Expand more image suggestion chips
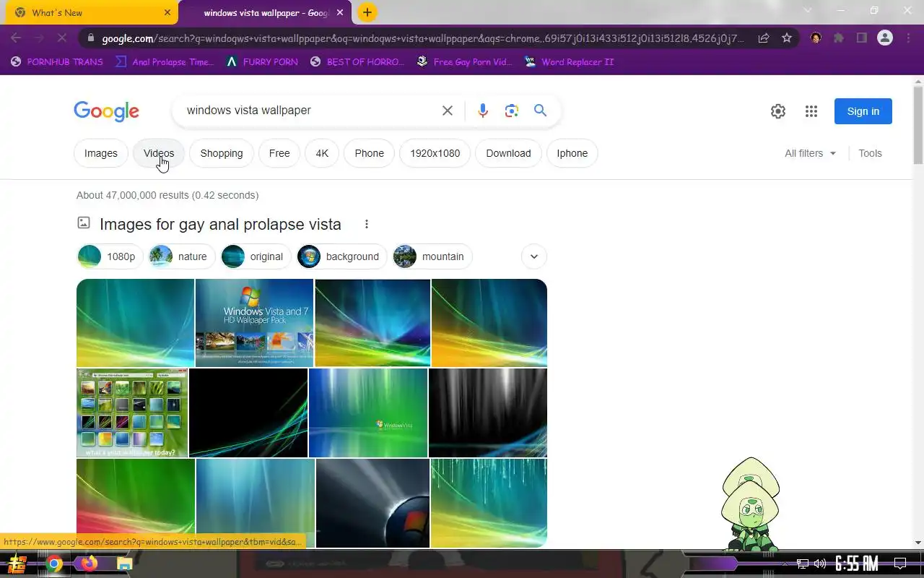The image size is (924, 578). point(534,256)
